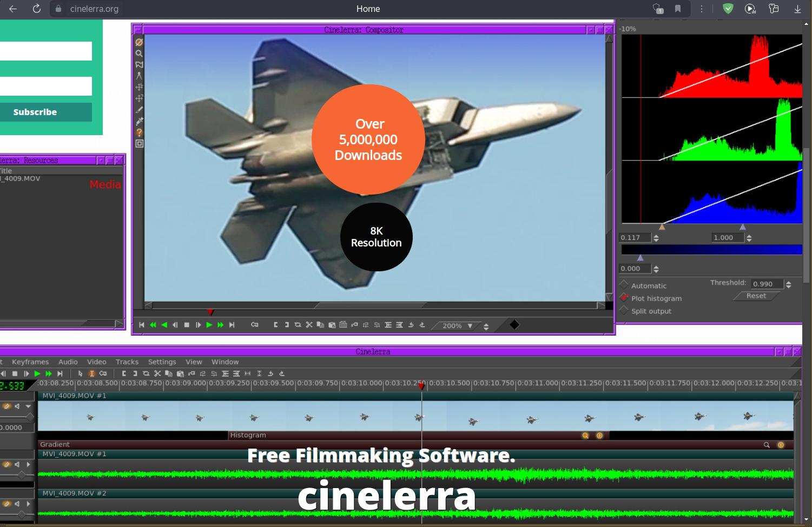Expand the MVI_4009.MOV #2 audio track
The height and width of the screenshot is (527, 812).
tap(28, 504)
